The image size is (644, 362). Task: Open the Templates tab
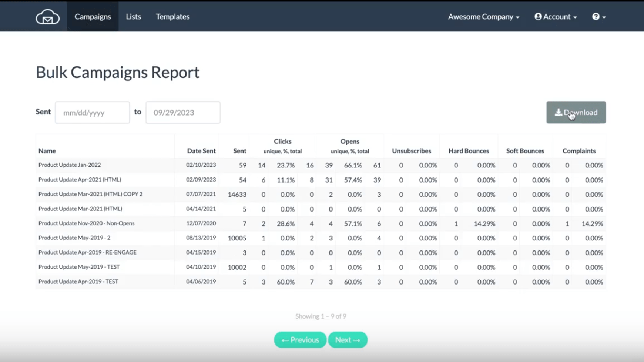(x=172, y=16)
